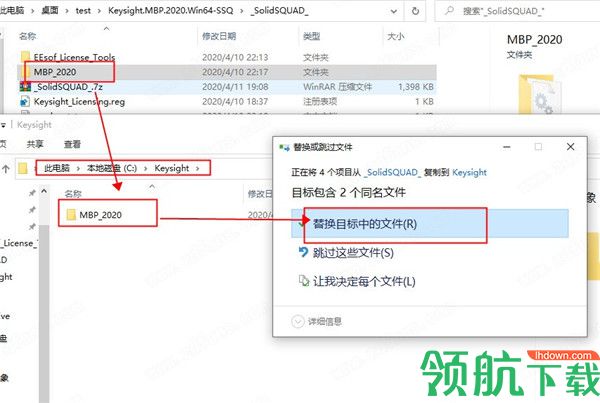Screen dimensions: 600x403
Task: Sort by the 类型 column
Action: tap(311, 36)
